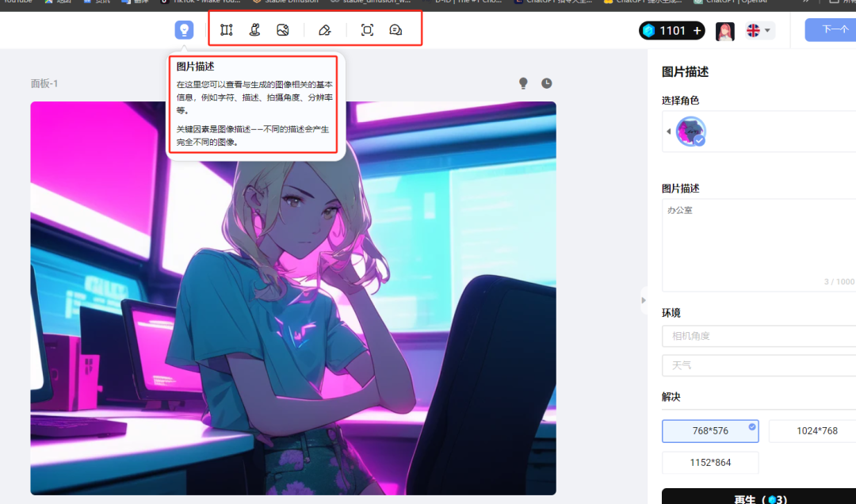Select the 1152*864 resolution option
This screenshot has height=504, width=856.
click(x=710, y=463)
